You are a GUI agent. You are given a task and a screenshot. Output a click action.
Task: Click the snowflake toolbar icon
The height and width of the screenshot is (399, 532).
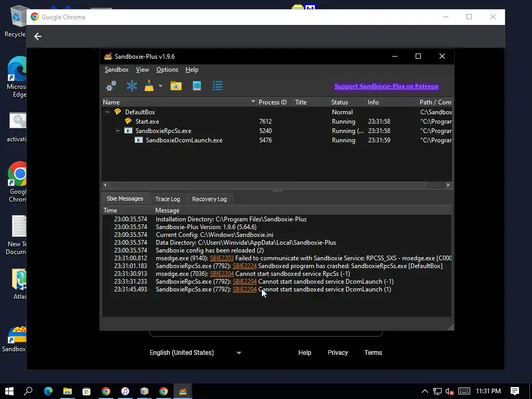[131, 86]
